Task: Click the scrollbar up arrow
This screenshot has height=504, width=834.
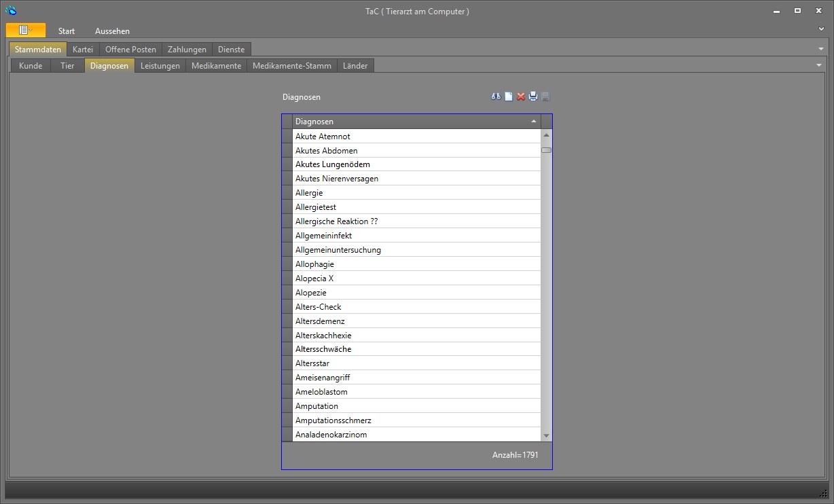Action: [x=547, y=135]
